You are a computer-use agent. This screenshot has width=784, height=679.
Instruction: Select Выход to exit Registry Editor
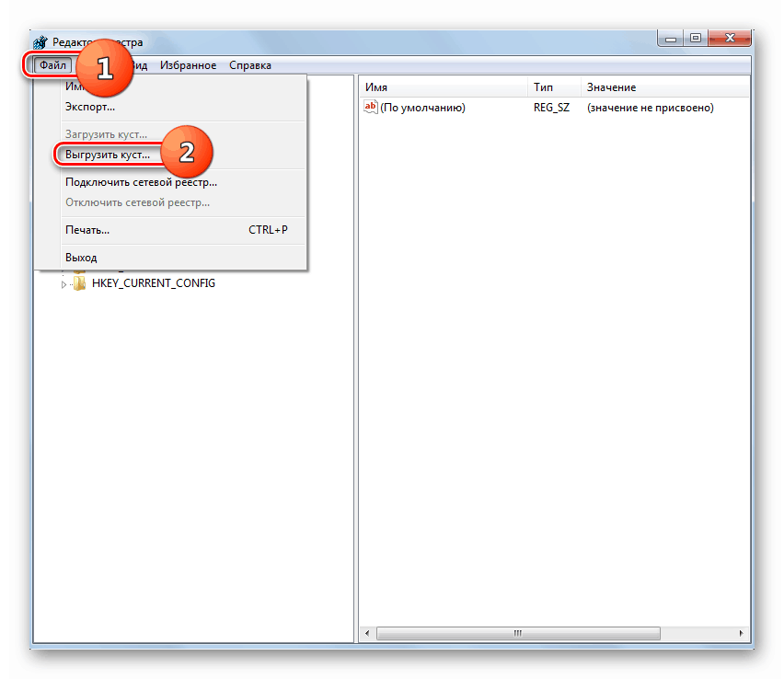[x=80, y=257]
